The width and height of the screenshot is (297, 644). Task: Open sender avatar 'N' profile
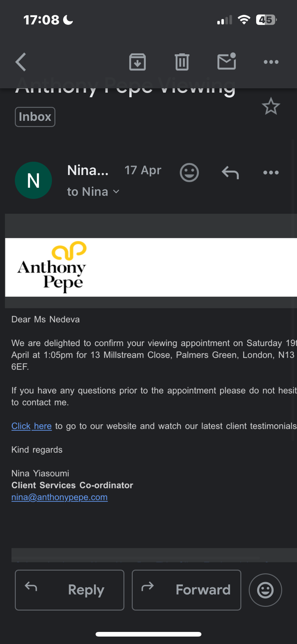click(33, 180)
